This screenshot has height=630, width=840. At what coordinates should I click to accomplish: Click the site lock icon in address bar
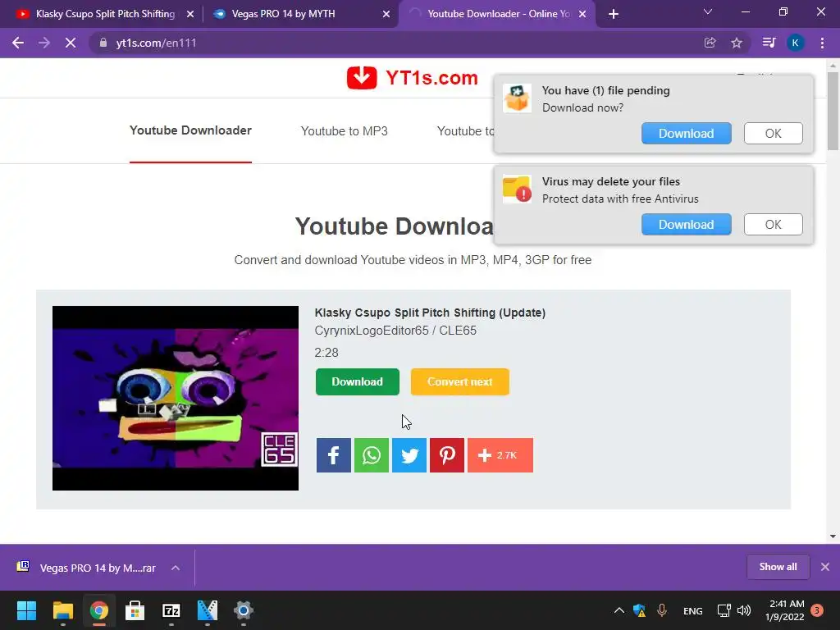coord(103,43)
